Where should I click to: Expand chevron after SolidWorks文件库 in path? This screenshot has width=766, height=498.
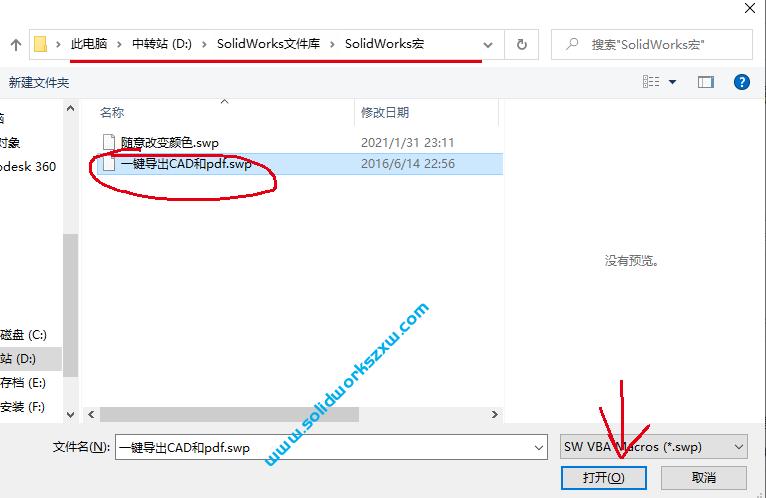pyautogui.click(x=332, y=44)
